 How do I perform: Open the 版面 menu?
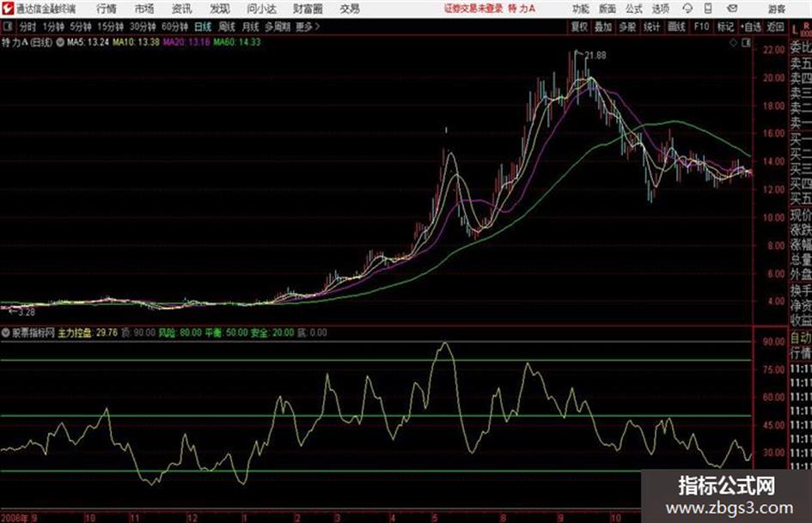(x=607, y=9)
